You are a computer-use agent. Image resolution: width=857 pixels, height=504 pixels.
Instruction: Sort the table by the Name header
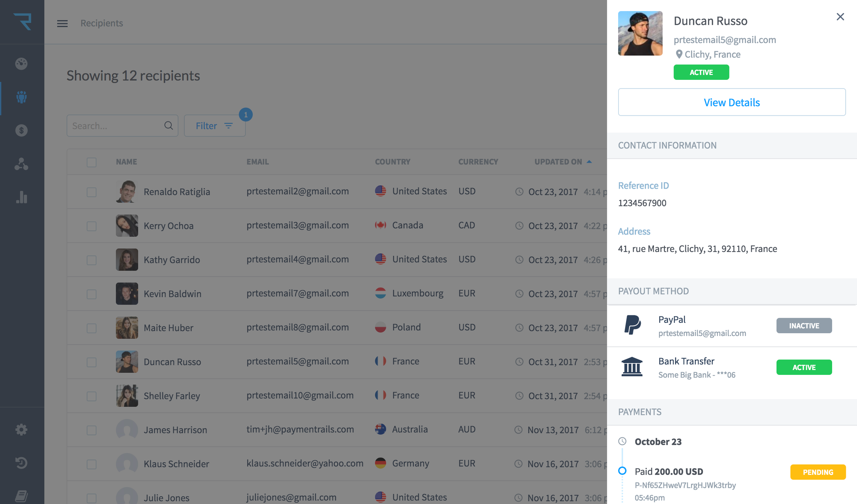point(126,162)
